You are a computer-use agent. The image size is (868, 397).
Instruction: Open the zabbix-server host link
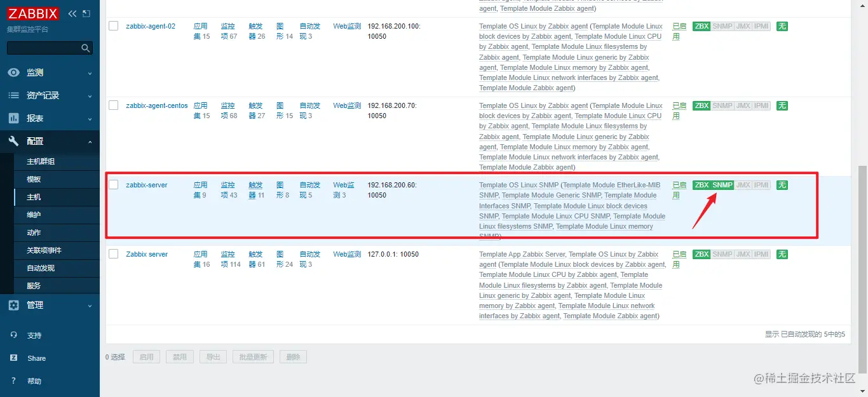pos(147,185)
